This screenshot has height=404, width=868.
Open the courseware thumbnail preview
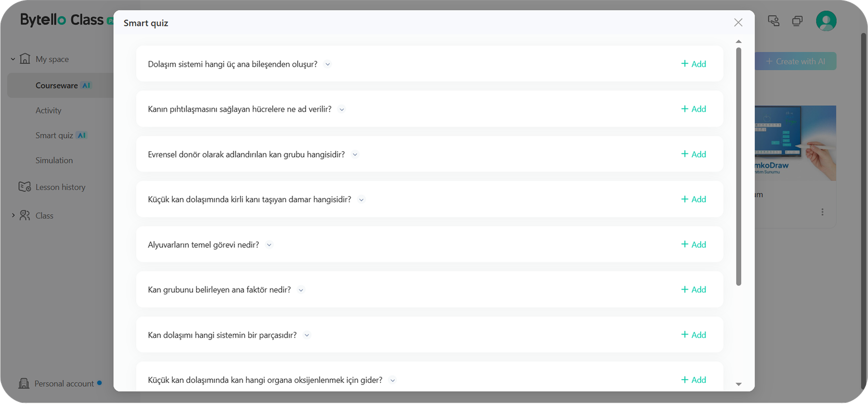795,143
